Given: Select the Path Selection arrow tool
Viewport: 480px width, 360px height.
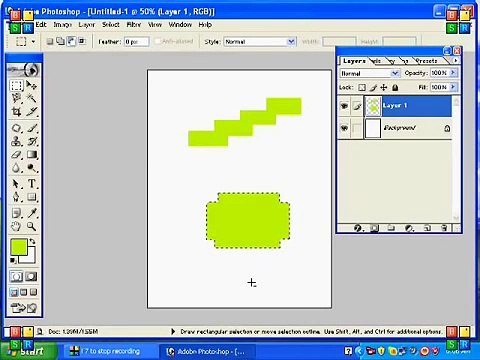Looking at the screenshot, I should [x=16, y=184].
